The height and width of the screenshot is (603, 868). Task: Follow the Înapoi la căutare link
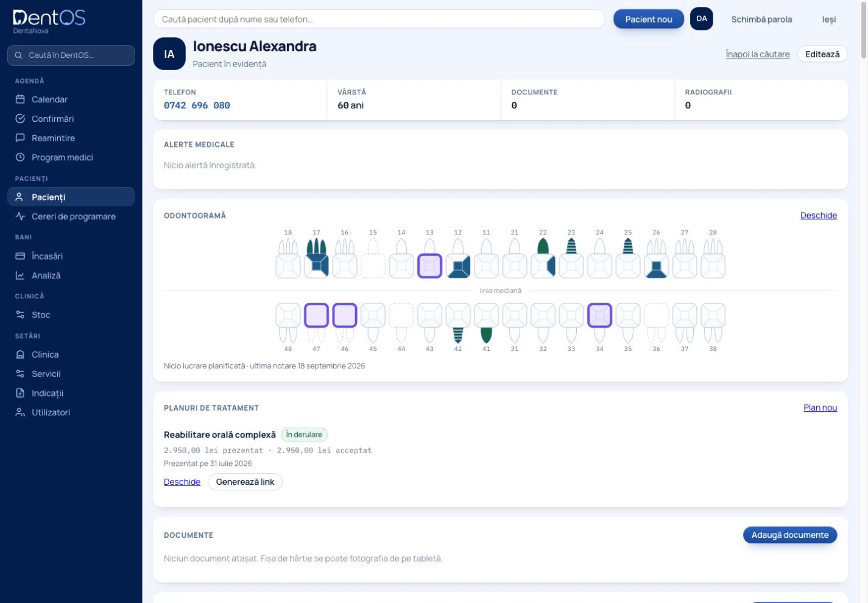pyautogui.click(x=758, y=54)
